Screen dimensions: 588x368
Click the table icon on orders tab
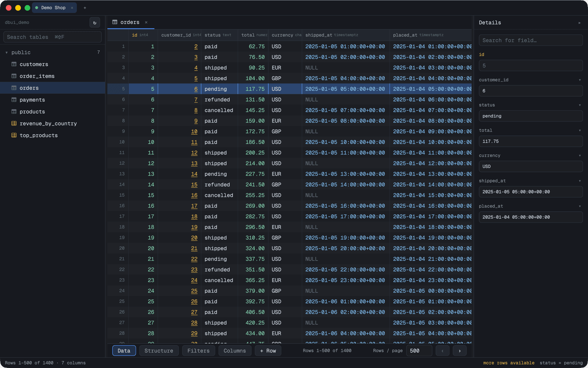click(115, 22)
